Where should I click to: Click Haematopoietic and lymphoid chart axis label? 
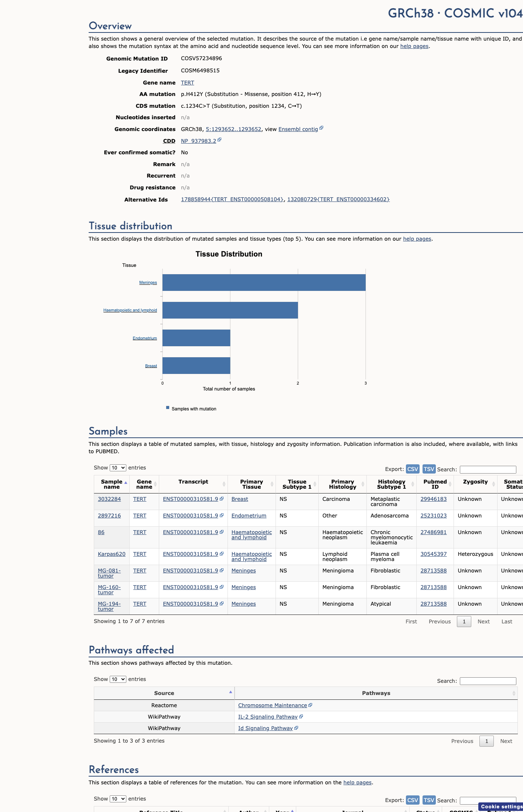tap(130, 310)
